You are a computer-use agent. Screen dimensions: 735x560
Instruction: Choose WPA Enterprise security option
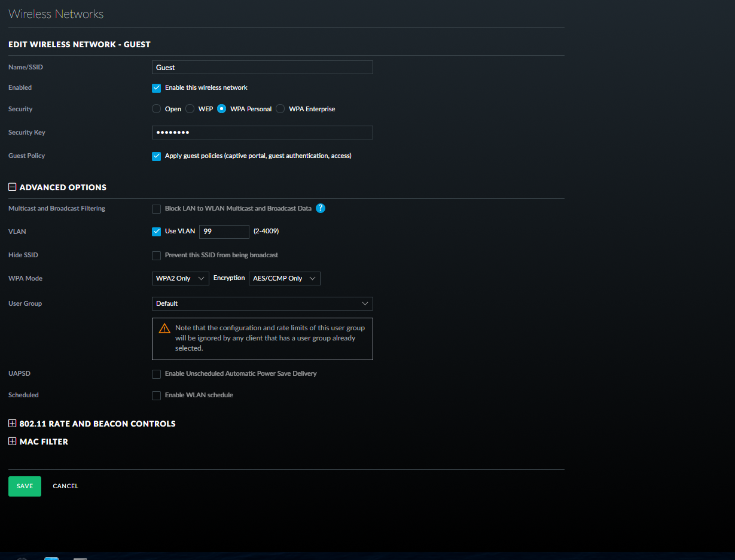coord(280,109)
